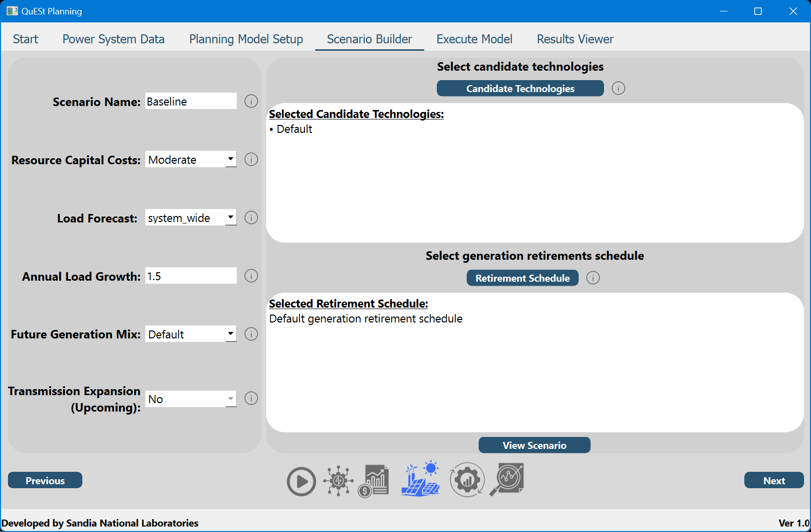Screen dimensions: 811x532
Task: Click the Annual Load Growth input field
Action: click(x=191, y=276)
